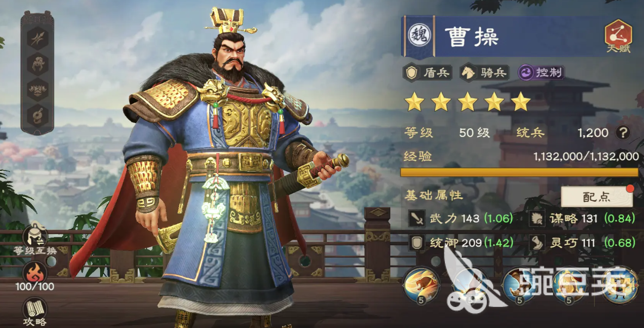The height and width of the screenshot is (328, 644).
Task: Open the 天赋 talent hexagon icon
Action: pos(618,36)
